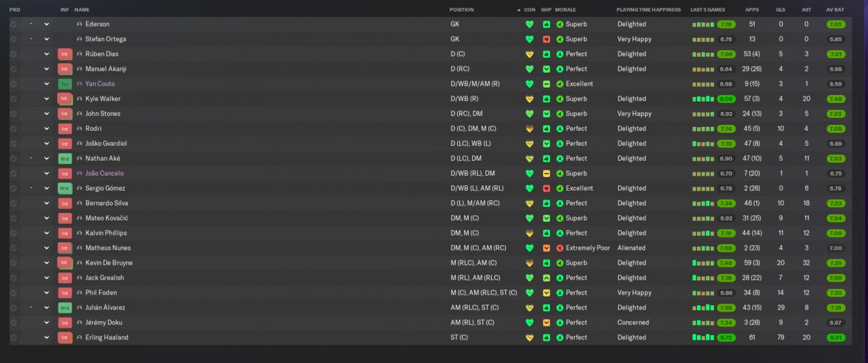The width and height of the screenshot is (868, 363).
Task: Open Bernardo Silva's player profile
Action: (106, 204)
